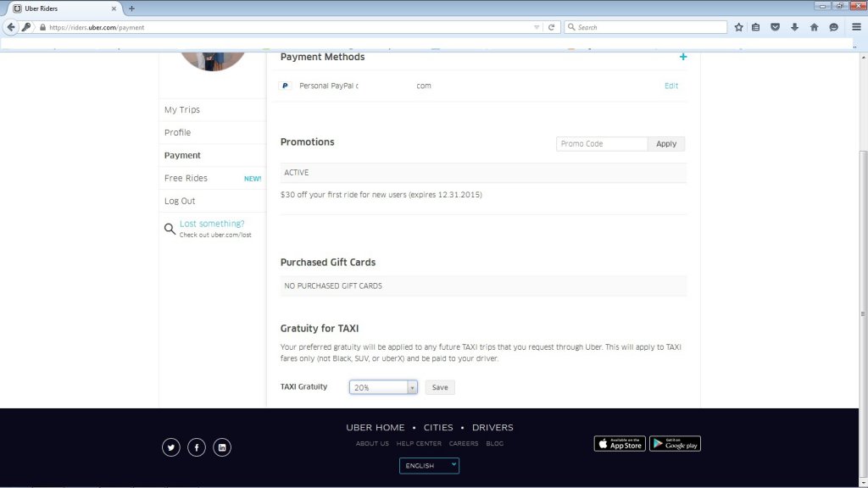Reload the page with refresh icon
This screenshot has width=868, height=488.
(x=551, y=27)
